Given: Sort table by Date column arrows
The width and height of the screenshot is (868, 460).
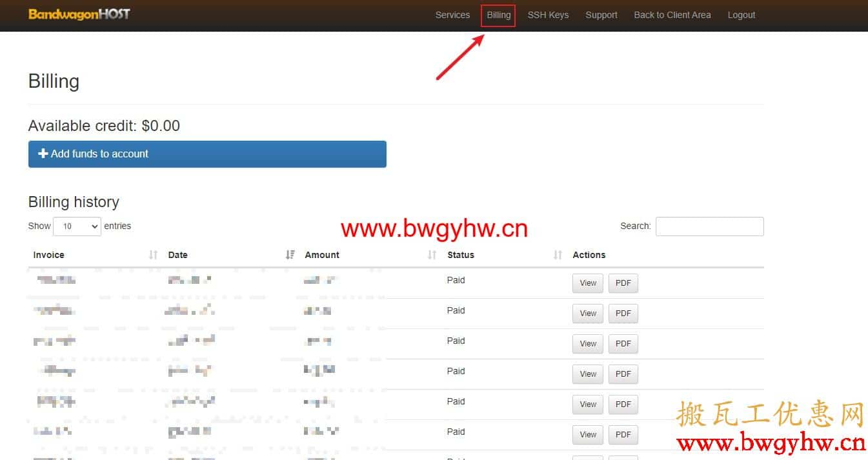Looking at the screenshot, I should (x=290, y=255).
